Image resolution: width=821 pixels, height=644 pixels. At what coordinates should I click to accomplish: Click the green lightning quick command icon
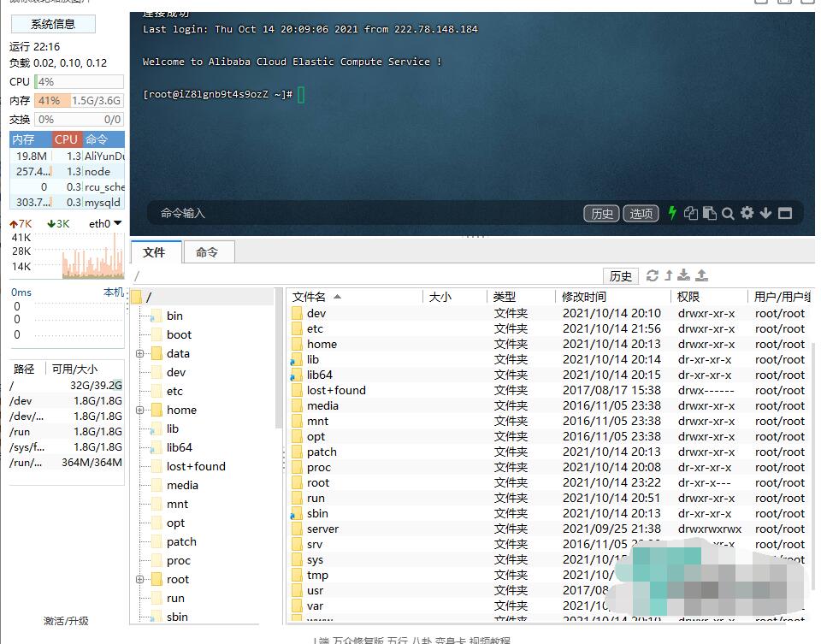click(x=672, y=213)
